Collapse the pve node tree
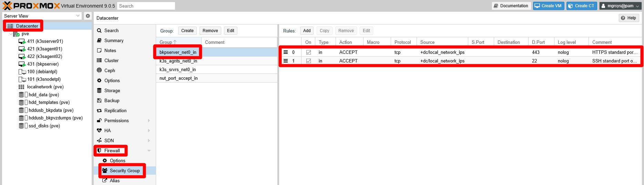This screenshot has width=644, height=185. click(11, 34)
